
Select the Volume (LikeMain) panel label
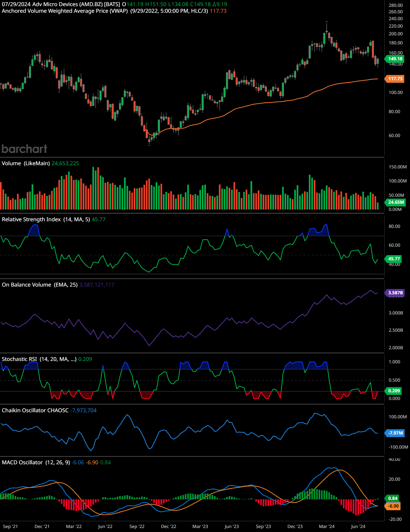point(26,163)
